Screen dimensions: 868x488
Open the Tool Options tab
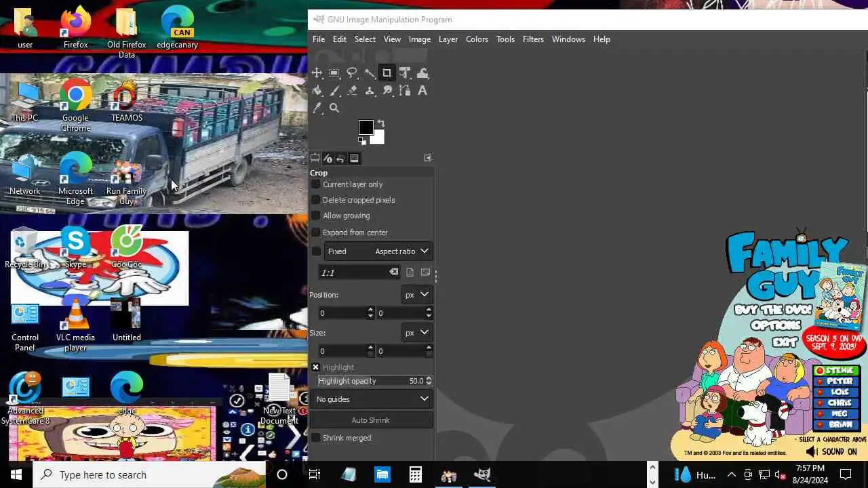315,159
